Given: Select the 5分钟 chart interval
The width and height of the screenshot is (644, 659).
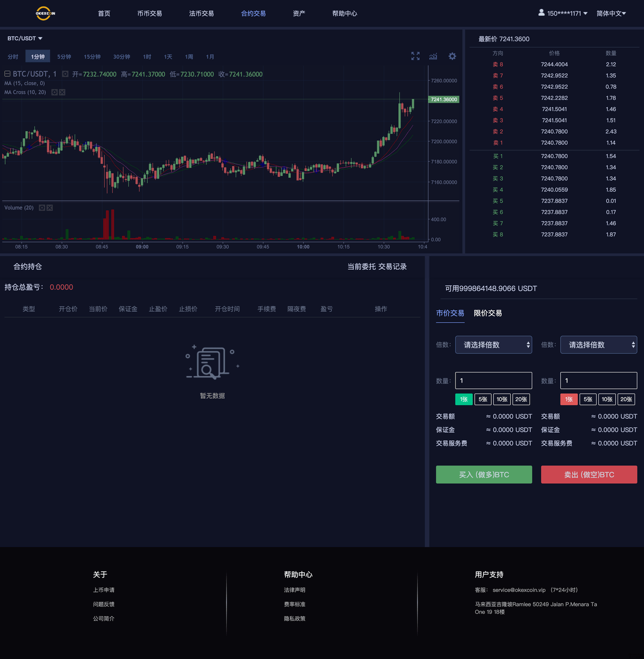Looking at the screenshot, I should pos(64,57).
